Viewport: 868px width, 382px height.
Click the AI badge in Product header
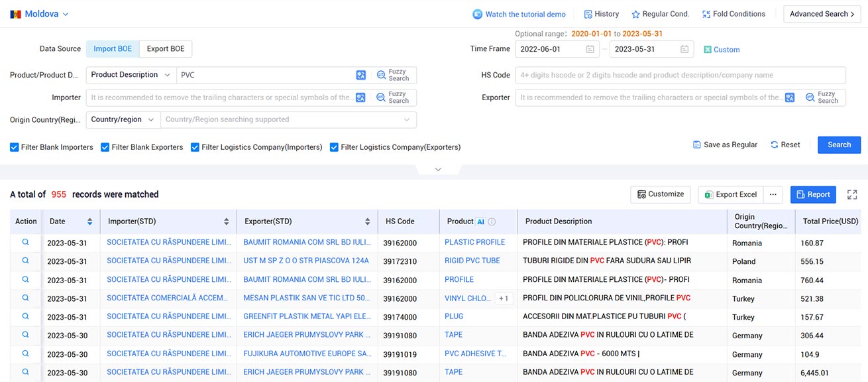481,222
